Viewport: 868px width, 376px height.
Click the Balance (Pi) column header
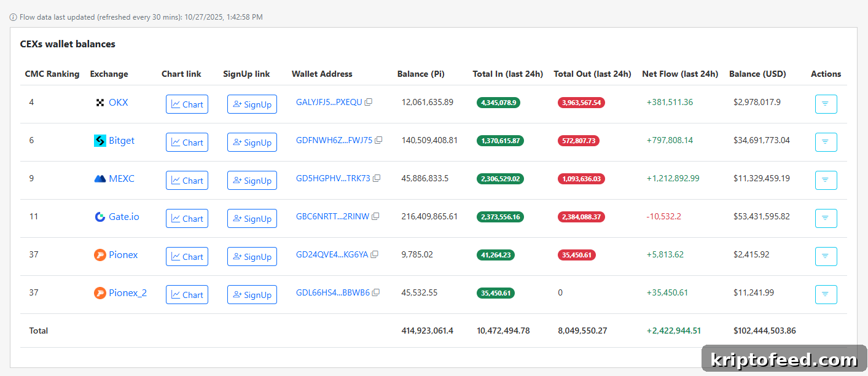(421, 74)
